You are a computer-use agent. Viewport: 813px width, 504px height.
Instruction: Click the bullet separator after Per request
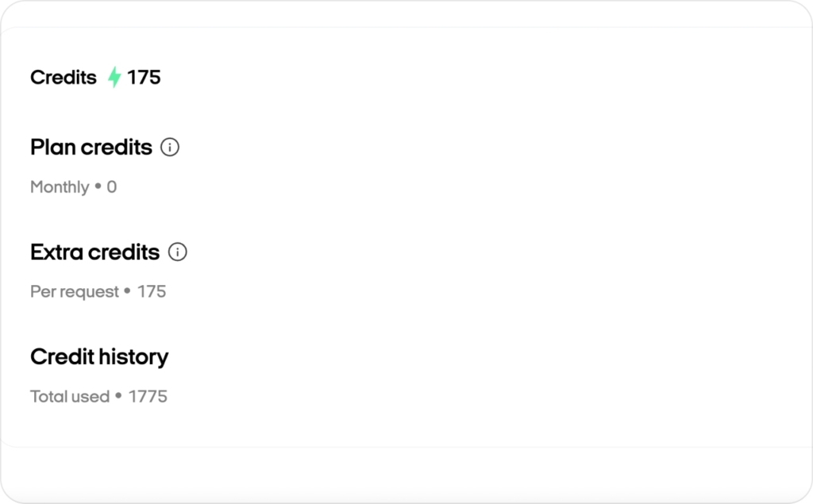pyautogui.click(x=127, y=292)
